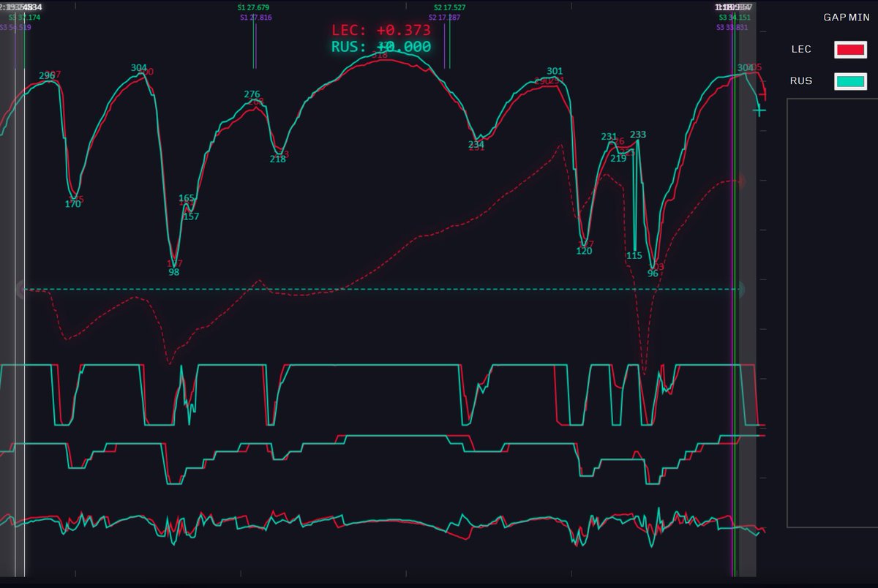Click the RUS: 0.000 gap readout
Screen dimensions: 878x588
[381, 47]
